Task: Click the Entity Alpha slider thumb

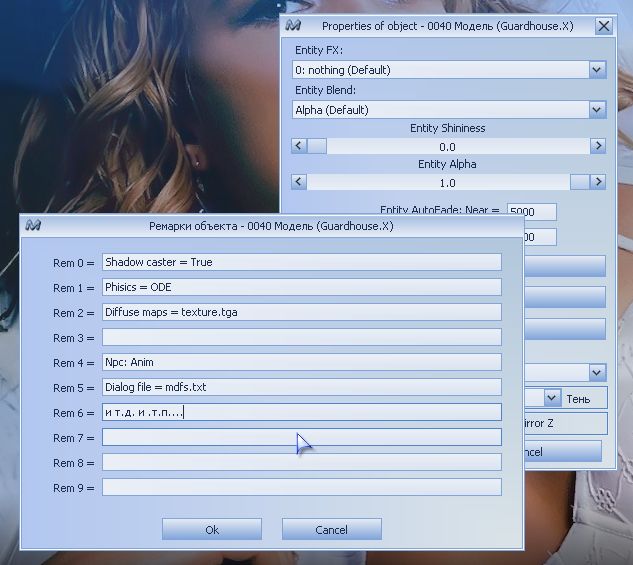Action: tap(579, 182)
